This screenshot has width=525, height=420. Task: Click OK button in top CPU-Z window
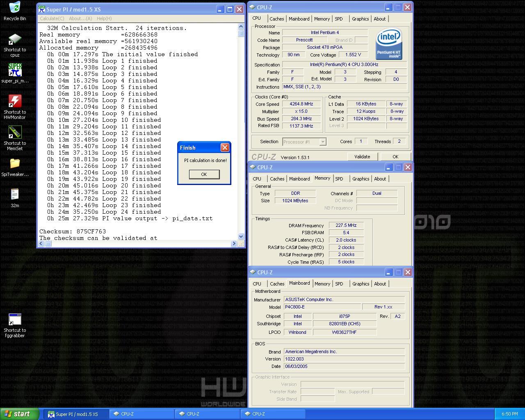(395, 157)
